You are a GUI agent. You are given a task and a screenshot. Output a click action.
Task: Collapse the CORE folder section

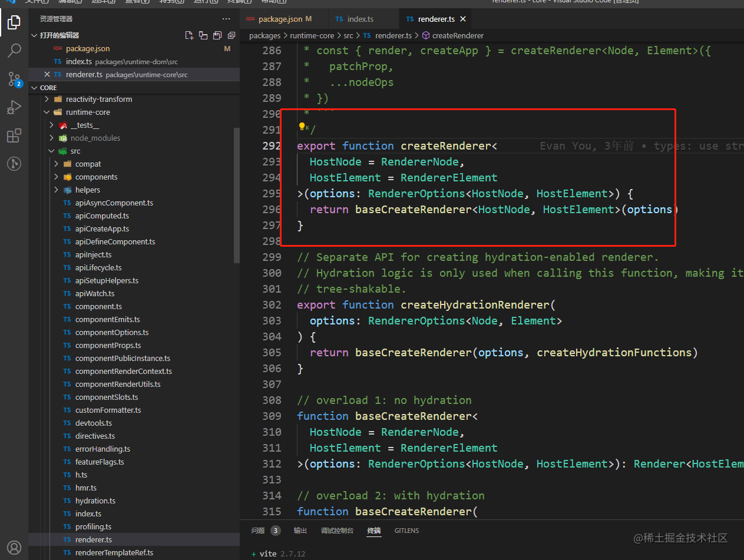[x=35, y=87]
